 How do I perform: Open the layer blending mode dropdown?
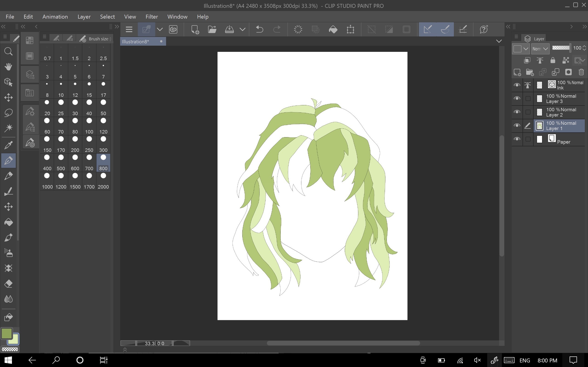click(x=540, y=49)
